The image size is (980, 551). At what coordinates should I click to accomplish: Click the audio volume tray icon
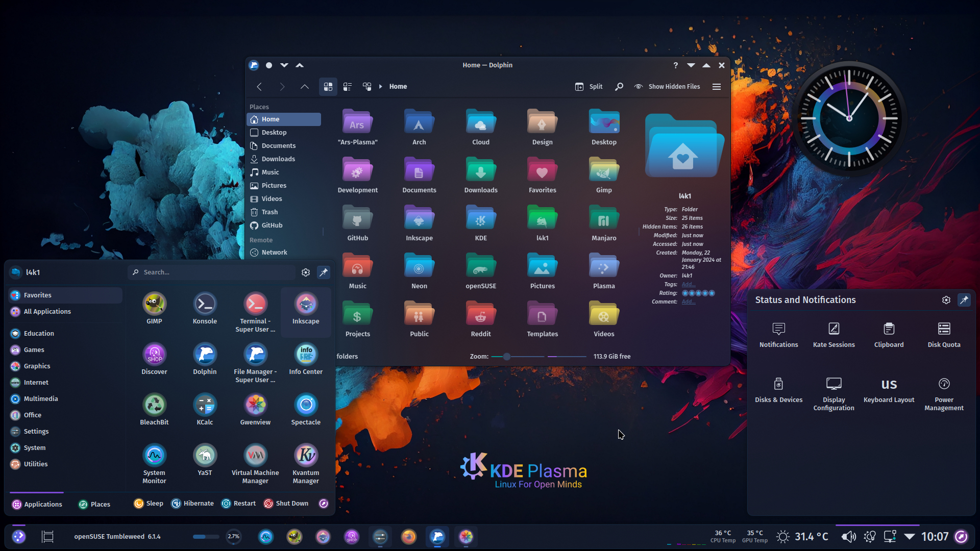pyautogui.click(x=848, y=537)
